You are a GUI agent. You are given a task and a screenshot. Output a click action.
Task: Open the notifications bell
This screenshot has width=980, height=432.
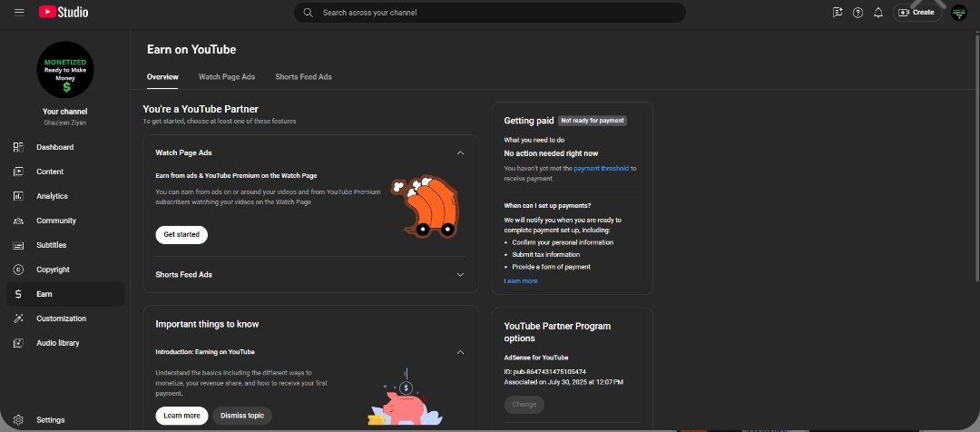coord(878,13)
